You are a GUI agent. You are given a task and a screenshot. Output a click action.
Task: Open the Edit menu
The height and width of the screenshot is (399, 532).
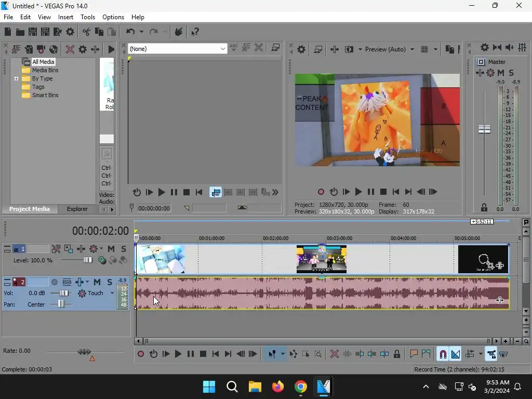point(25,17)
